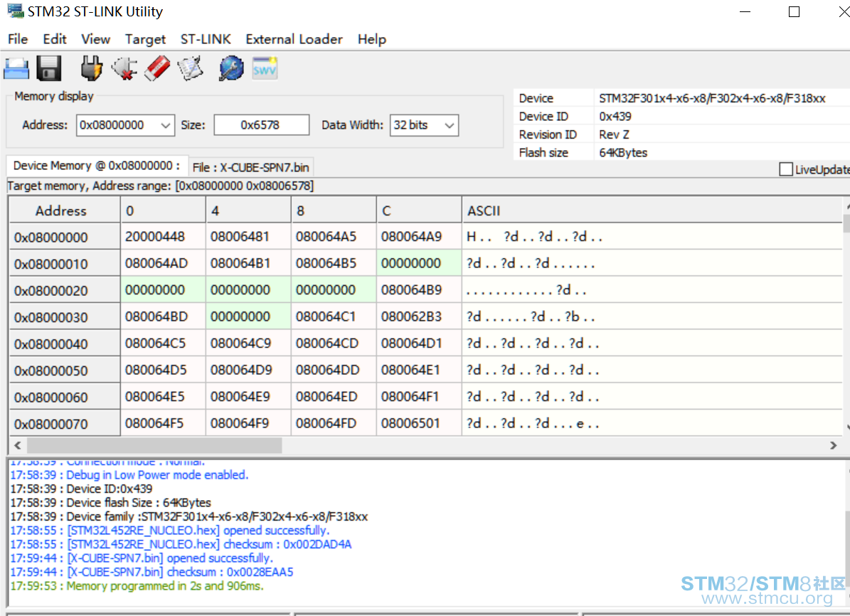Click the memory table scroll right arrow

(833, 445)
